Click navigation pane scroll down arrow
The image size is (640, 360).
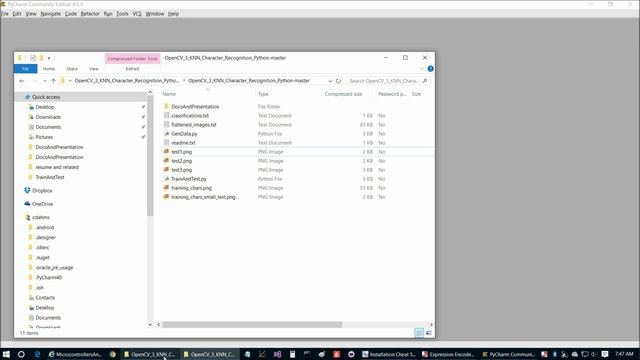[150, 324]
